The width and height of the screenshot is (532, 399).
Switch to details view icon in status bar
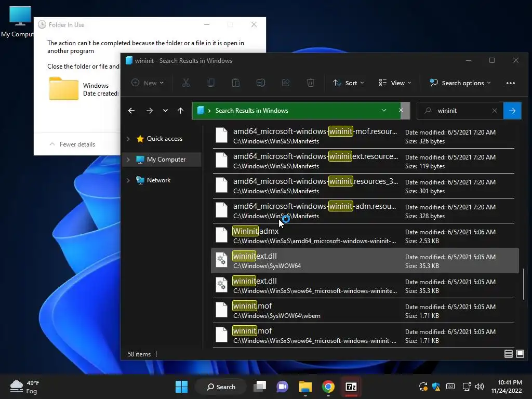click(x=508, y=354)
